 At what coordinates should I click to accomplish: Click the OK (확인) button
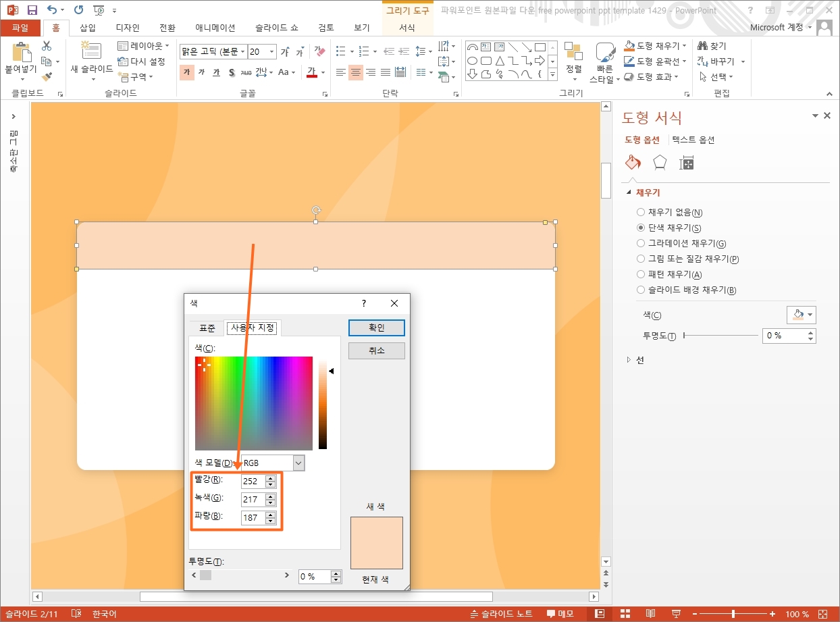377,328
